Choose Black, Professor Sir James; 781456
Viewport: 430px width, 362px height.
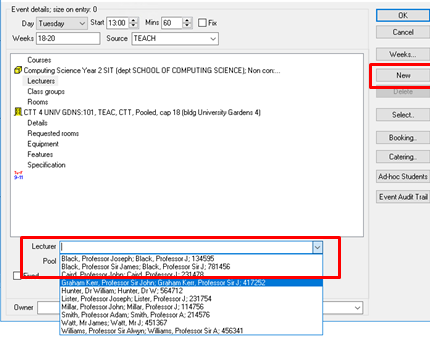coord(191,267)
